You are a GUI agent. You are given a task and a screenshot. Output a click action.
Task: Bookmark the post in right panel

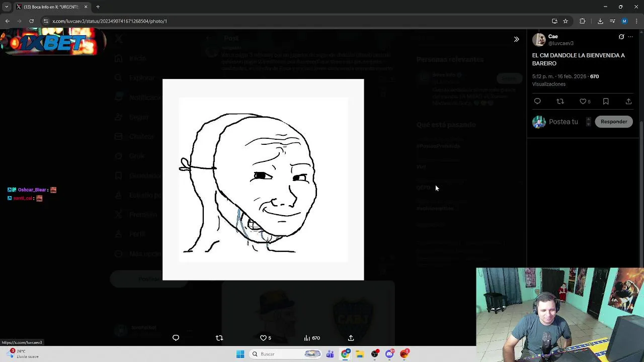coord(606,102)
